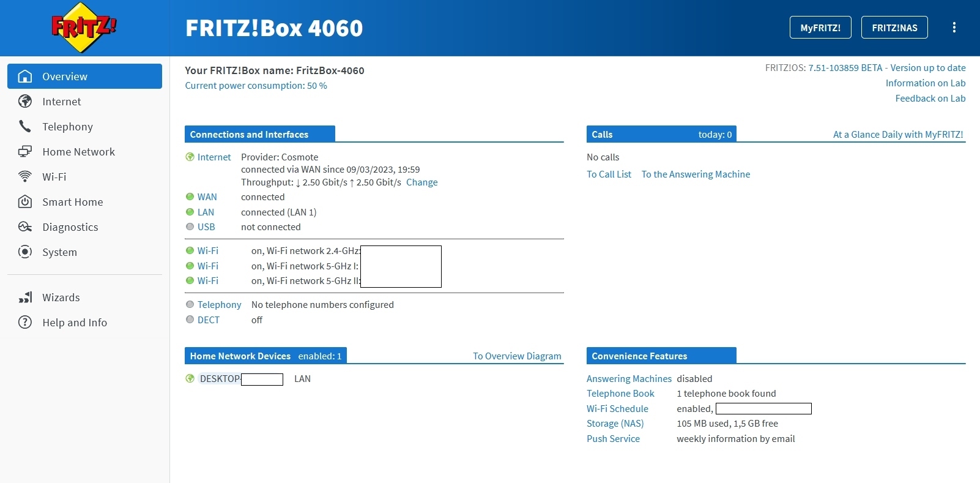Click FRITZ!OS version up to date link
The height and width of the screenshot is (483, 980).
click(x=887, y=68)
